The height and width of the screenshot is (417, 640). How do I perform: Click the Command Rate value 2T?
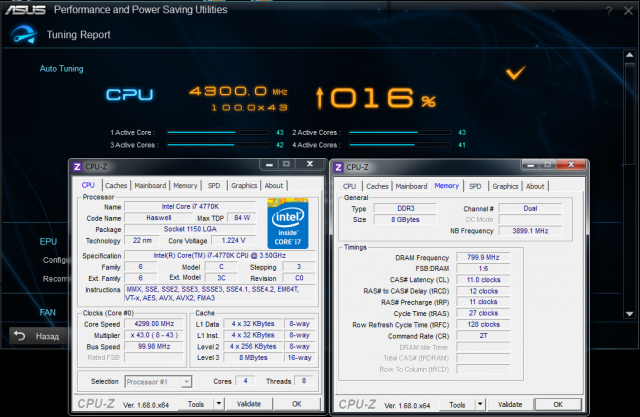483,336
